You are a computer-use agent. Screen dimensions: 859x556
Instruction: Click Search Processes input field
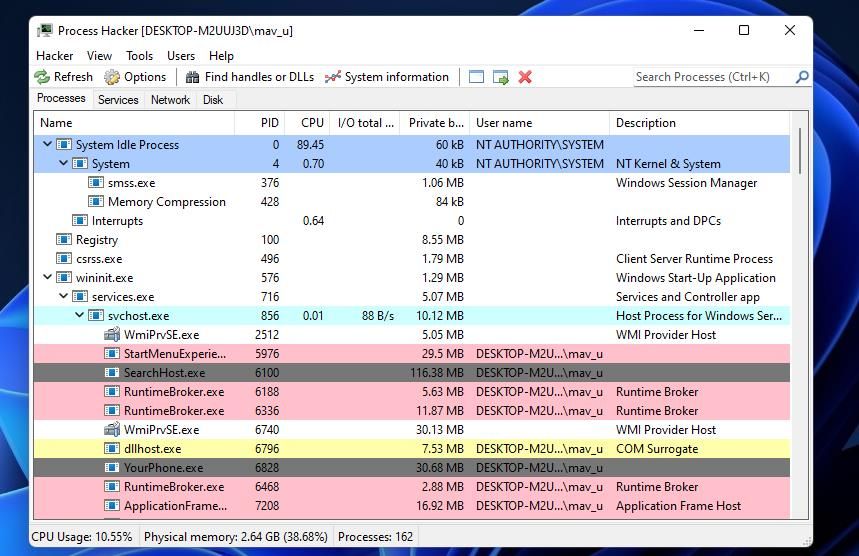(x=713, y=77)
